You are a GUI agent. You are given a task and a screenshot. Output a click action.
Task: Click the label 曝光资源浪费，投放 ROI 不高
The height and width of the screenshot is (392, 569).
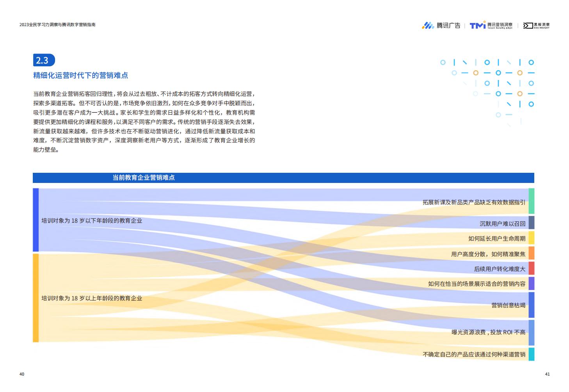click(x=488, y=332)
